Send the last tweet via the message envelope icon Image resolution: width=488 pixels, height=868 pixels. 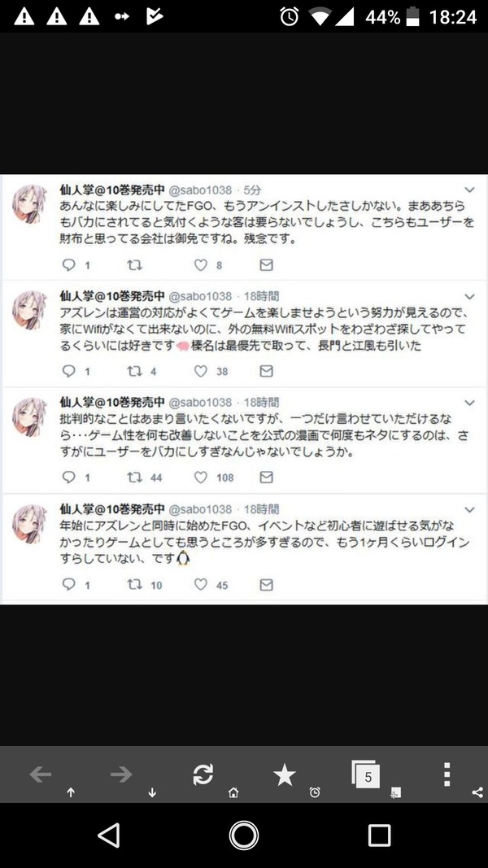[266, 585]
